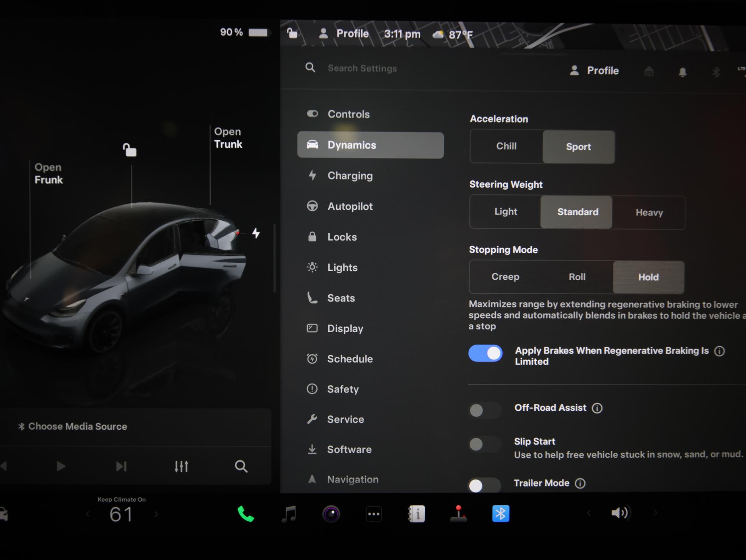Launch the arcade joystick app
Image resolution: width=746 pixels, height=560 pixels.
(x=458, y=513)
